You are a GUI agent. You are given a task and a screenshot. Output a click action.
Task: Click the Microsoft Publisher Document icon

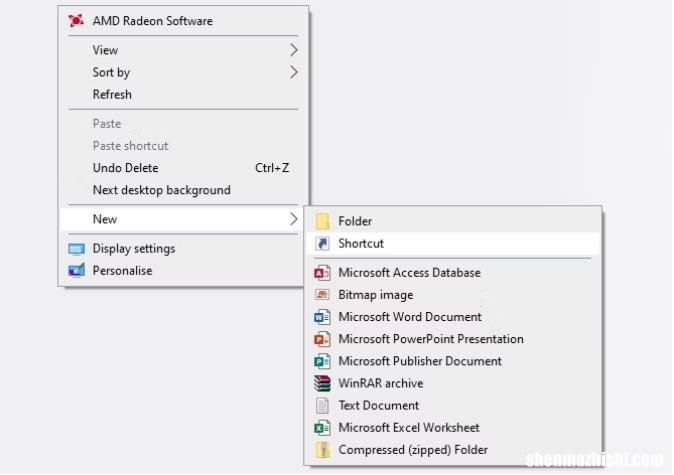pos(322,362)
